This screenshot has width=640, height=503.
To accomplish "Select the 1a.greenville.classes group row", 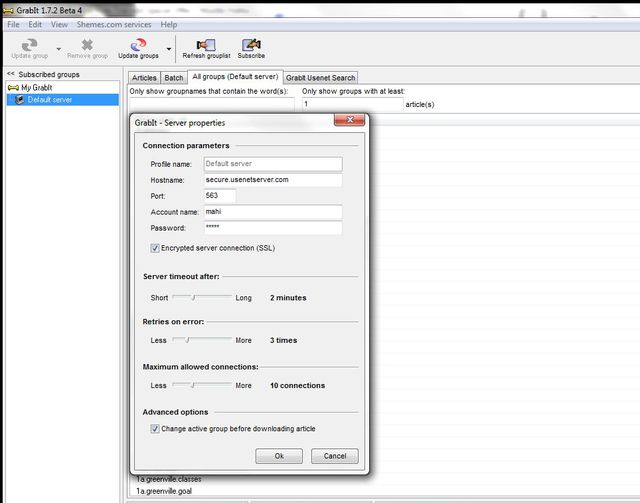I will [169, 479].
